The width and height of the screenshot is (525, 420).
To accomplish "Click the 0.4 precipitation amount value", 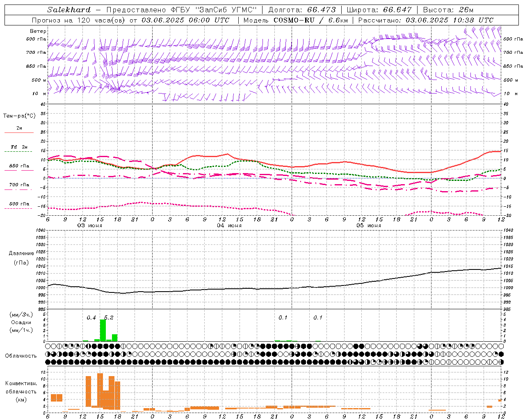I will 91,318.
